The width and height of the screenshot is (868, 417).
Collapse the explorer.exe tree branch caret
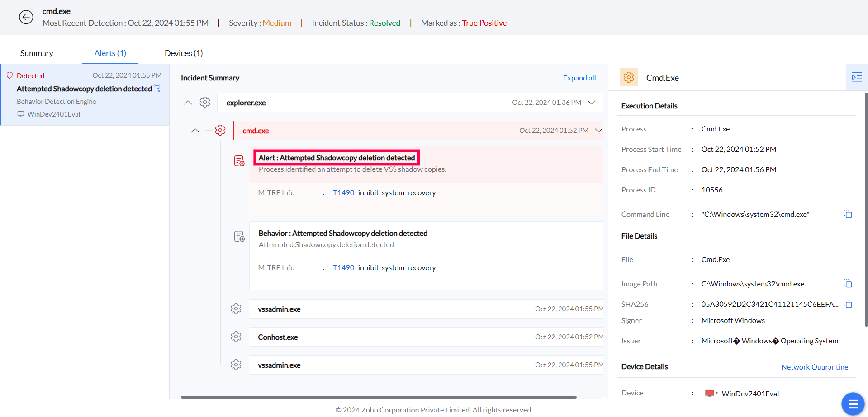coord(188,102)
